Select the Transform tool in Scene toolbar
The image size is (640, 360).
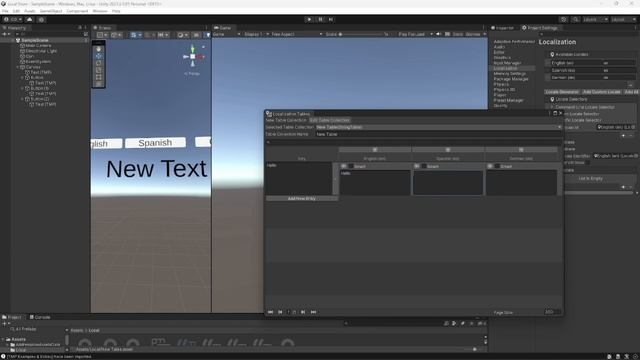coord(98,84)
